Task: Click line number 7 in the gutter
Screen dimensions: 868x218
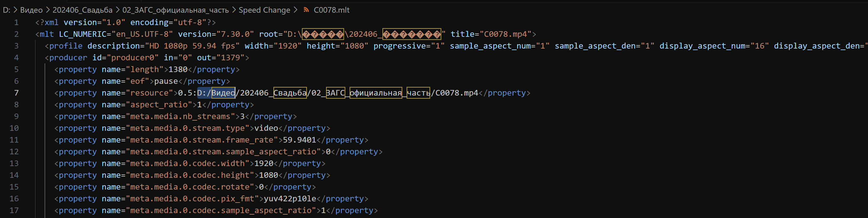Action: click(x=16, y=93)
